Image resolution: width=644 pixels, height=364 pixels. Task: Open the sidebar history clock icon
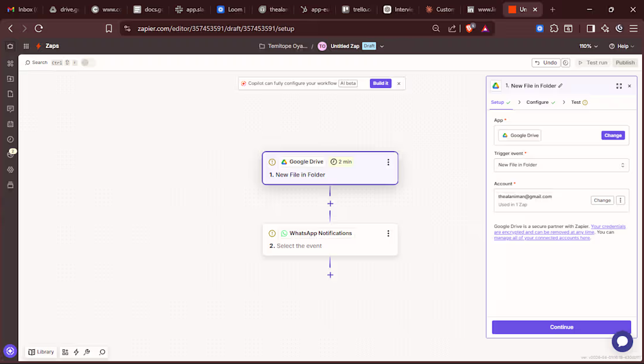[x=11, y=140]
